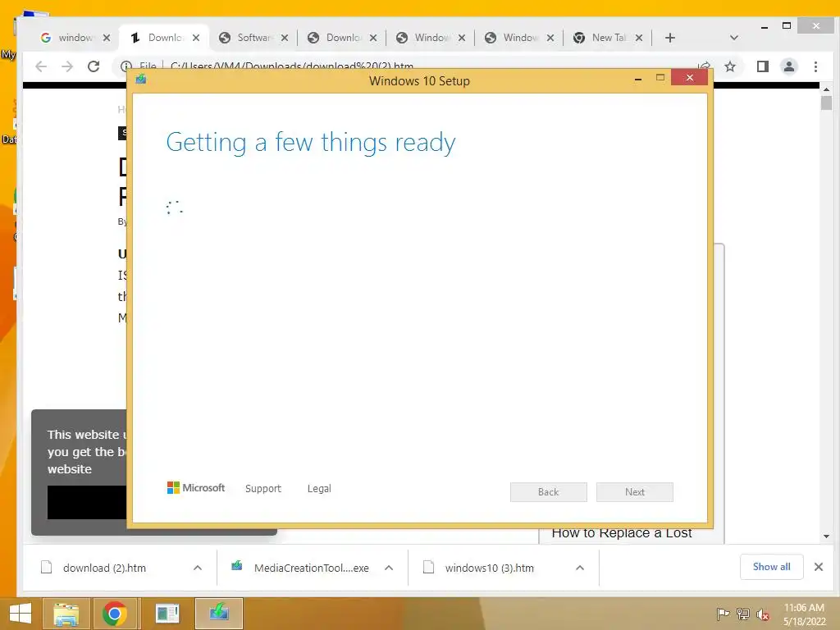The width and height of the screenshot is (840, 630).
Task: Switch to the 'Software' tab
Action: 254,38
